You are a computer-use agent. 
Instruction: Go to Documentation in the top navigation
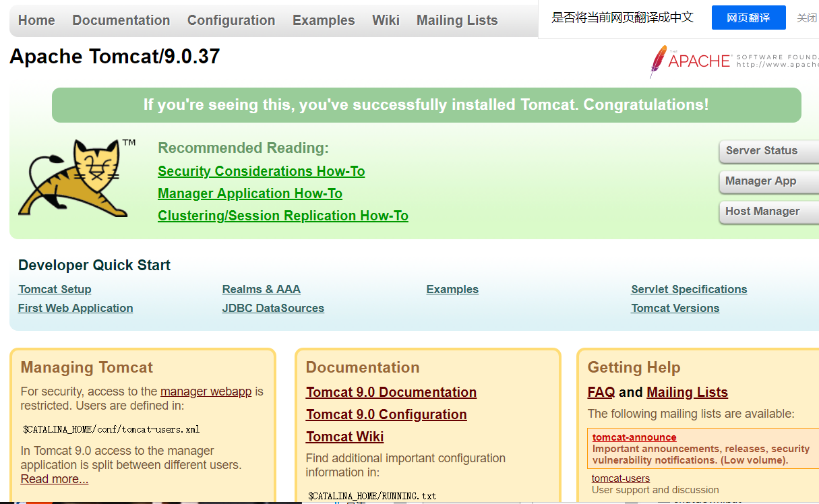(121, 20)
